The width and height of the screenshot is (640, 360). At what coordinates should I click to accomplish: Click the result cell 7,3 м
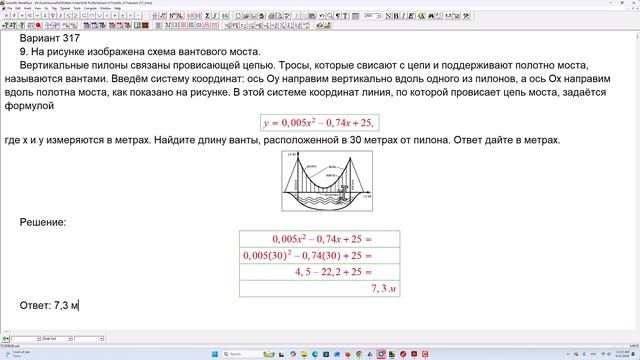coord(319,289)
